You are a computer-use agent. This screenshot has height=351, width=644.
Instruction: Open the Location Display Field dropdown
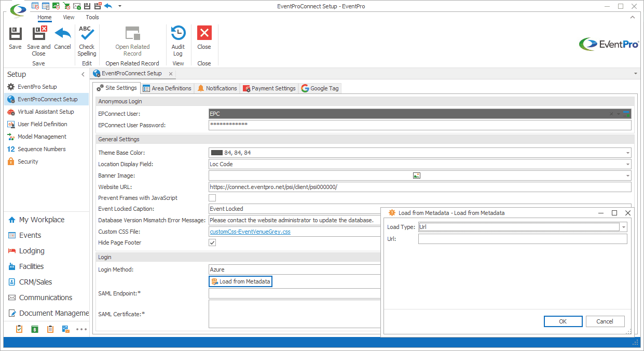[627, 164]
